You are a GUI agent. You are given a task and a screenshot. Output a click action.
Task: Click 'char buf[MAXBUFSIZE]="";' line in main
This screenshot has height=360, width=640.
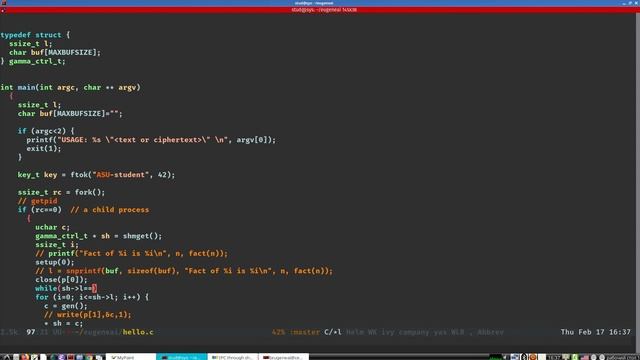click(x=70, y=114)
